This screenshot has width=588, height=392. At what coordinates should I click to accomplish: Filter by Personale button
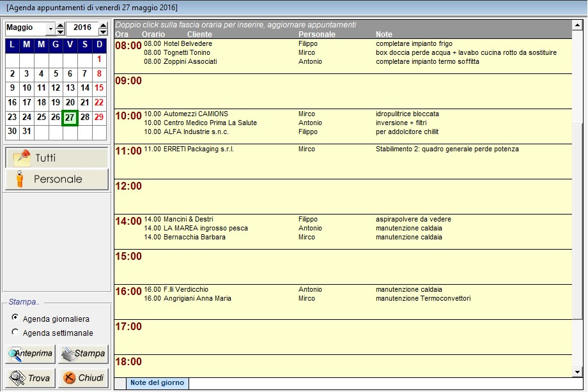click(57, 179)
